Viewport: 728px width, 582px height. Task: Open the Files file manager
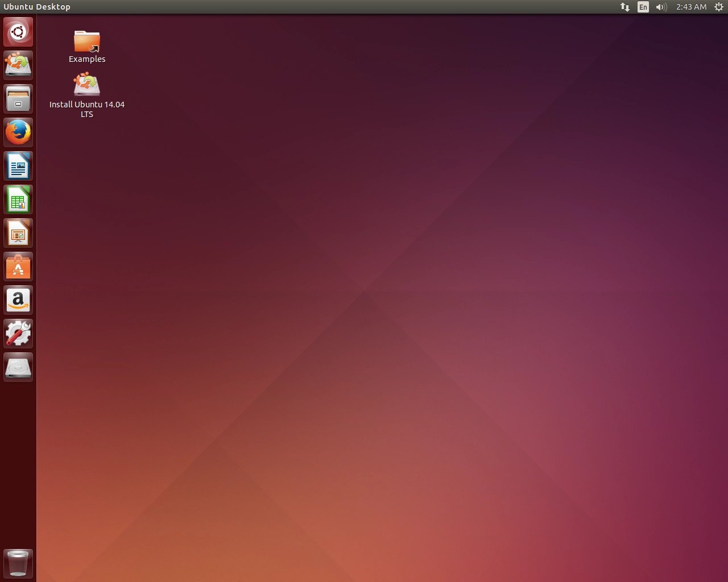(x=18, y=98)
